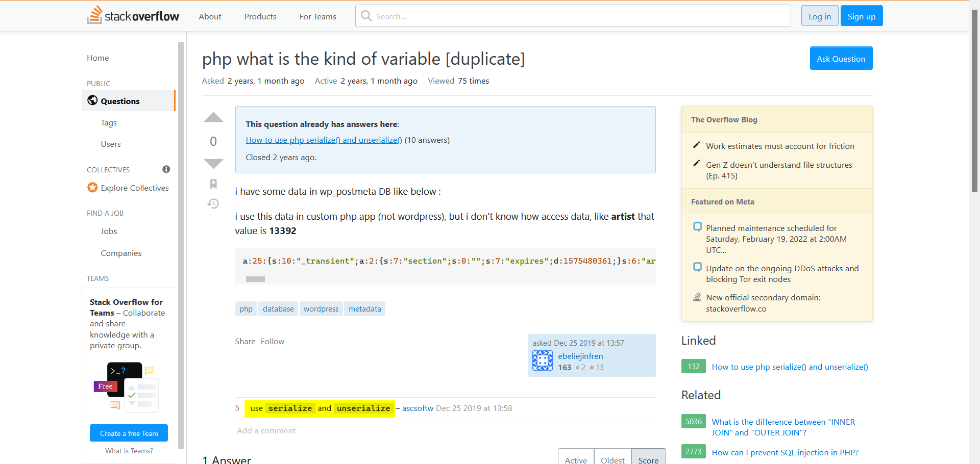
Task: Show the question activity history icon
Action: coord(213,204)
